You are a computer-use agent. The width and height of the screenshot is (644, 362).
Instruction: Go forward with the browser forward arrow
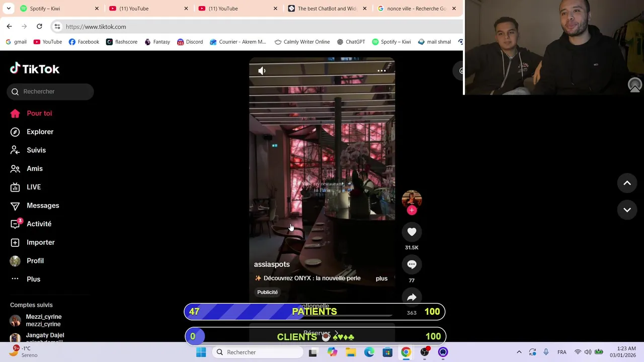pyautogui.click(x=24, y=26)
